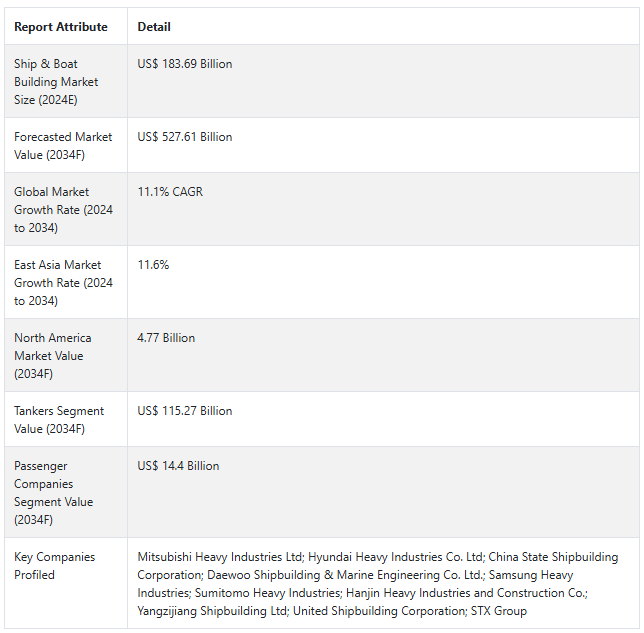Select the Forecasted Market Value (2034F) label
The height and width of the screenshot is (633, 644).
pyautogui.click(x=63, y=146)
